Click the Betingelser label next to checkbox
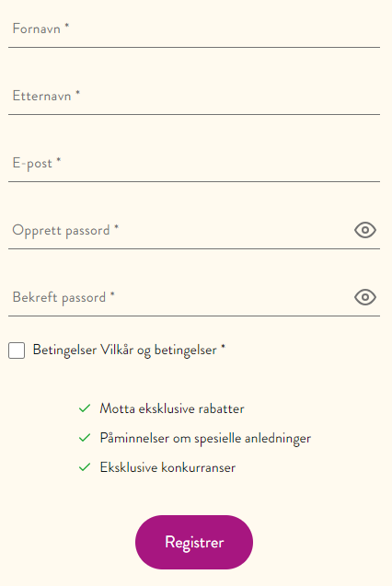 click(x=64, y=350)
